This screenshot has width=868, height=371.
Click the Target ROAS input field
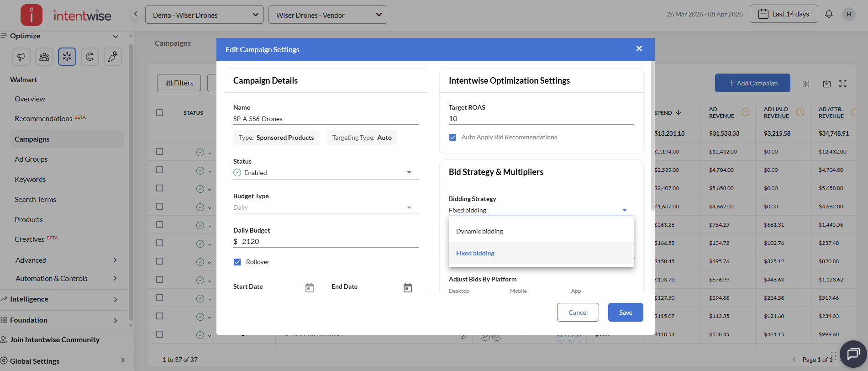click(x=541, y=119)
